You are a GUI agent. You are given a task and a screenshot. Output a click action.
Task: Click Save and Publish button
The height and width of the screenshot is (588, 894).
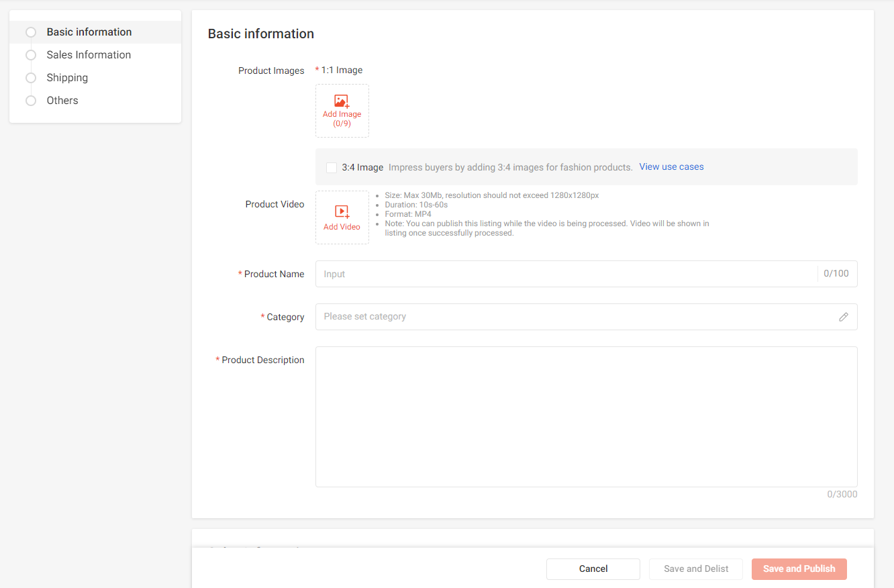click(799, 569)
